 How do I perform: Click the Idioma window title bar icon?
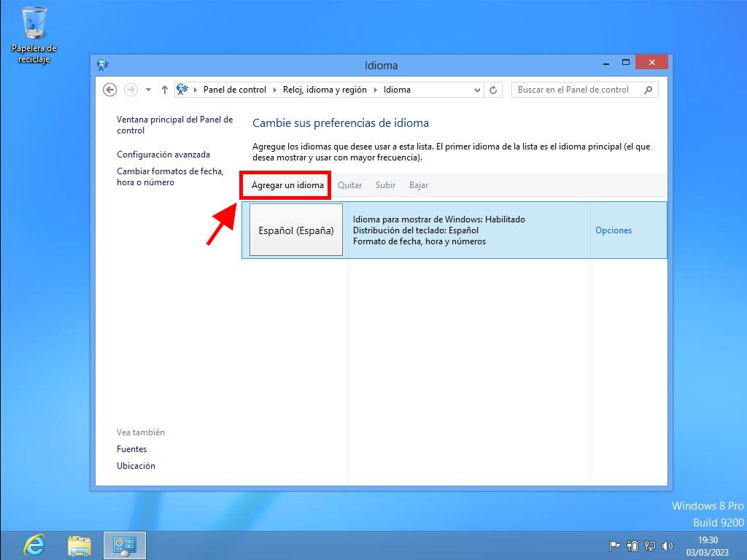pos(103,65)
